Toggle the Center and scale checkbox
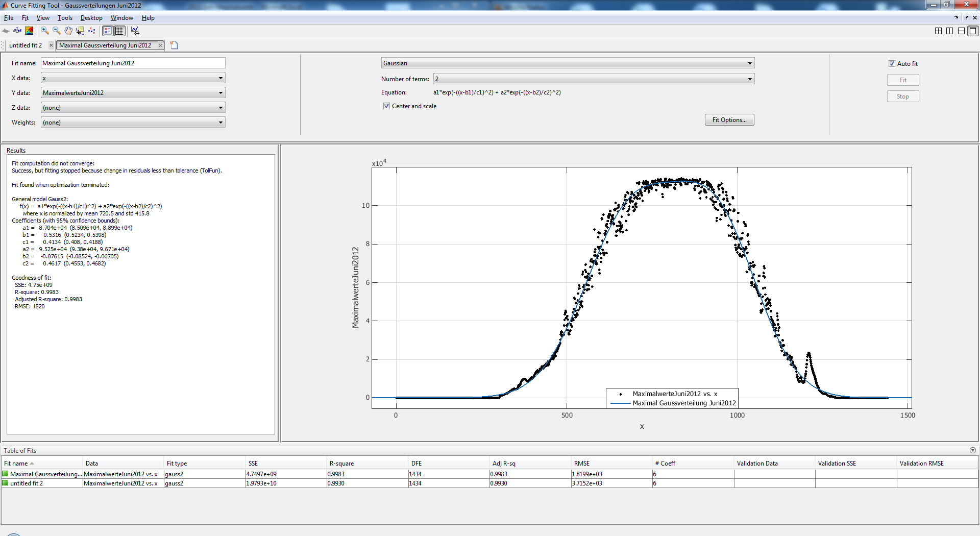 pos(386,106)
